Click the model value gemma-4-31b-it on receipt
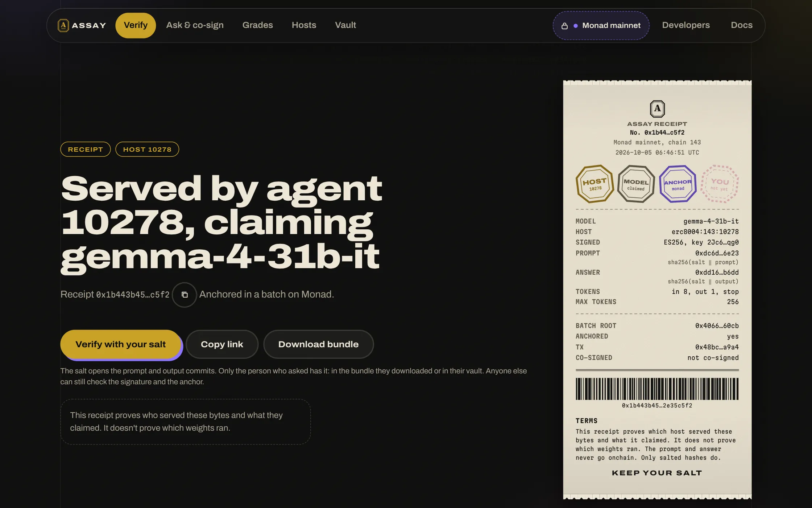Screen dimensions: 812x508 pyautogui.click(x=711, y=221)
